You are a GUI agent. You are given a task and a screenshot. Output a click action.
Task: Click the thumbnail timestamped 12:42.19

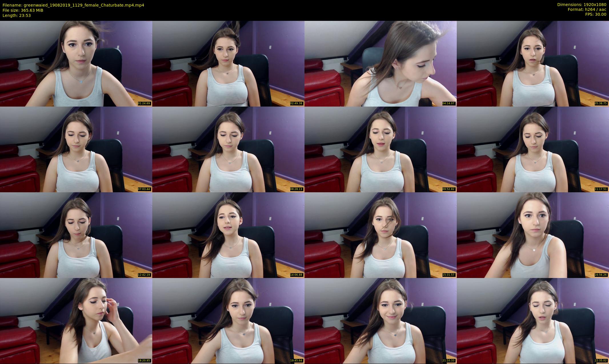(76, 235)
